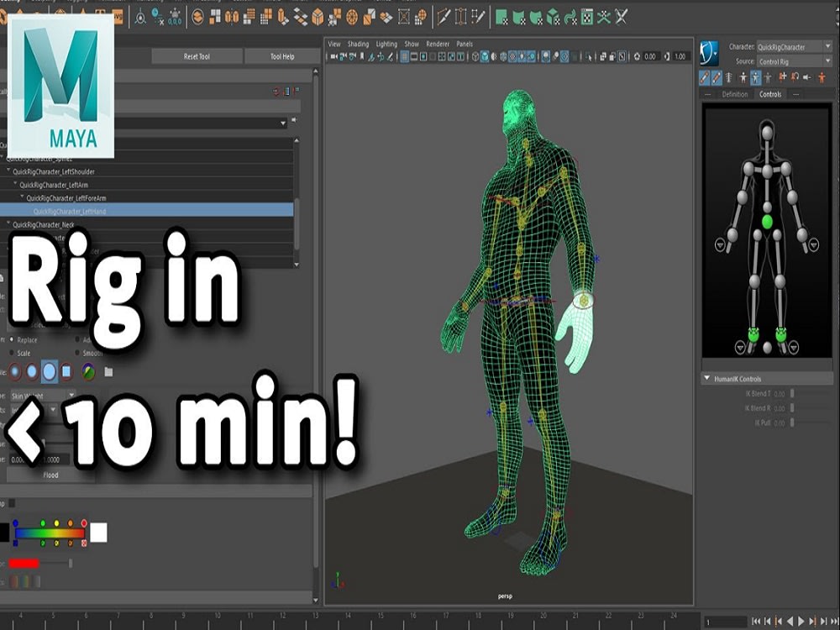Select the Scale paint operation
This screenshot has height=630, width=840.
(x=11, y=352)
